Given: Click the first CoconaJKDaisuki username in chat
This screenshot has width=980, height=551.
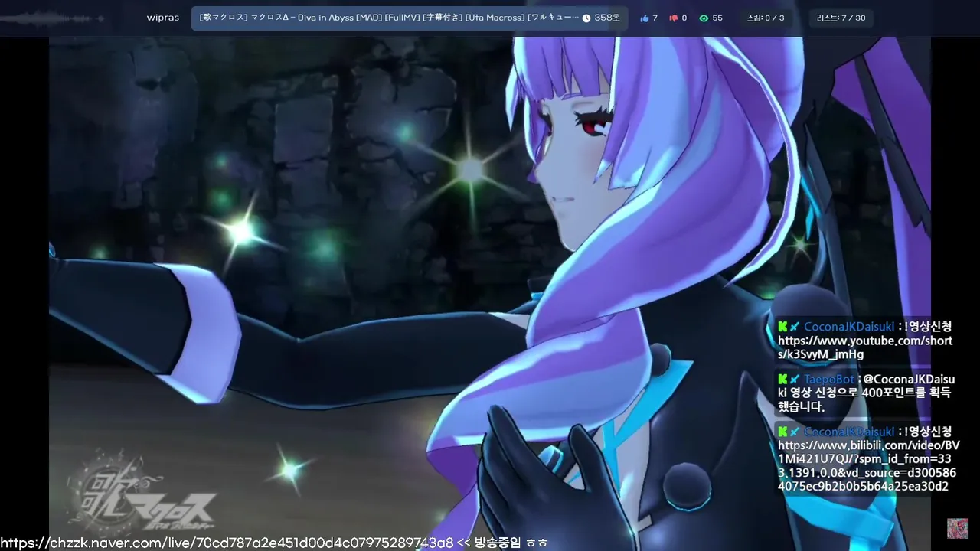Looking at the screenshot, I should point(848,327).
